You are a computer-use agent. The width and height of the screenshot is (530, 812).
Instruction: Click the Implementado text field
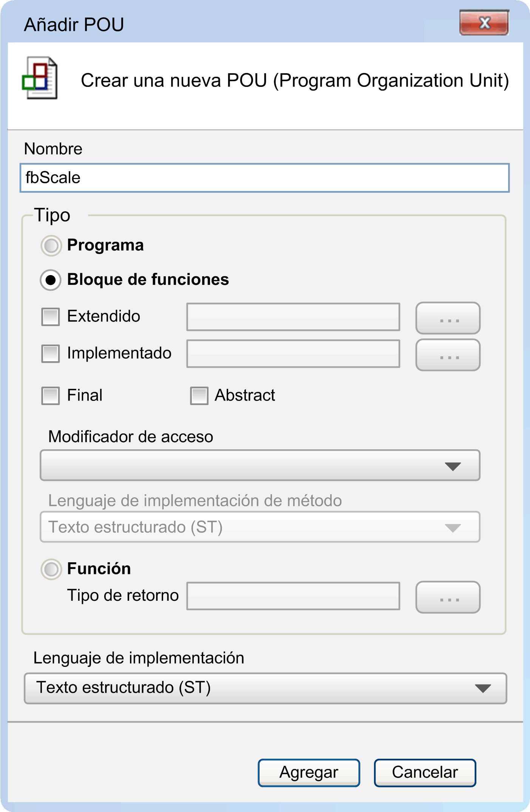pyautogui.click(x=293, y=353)
